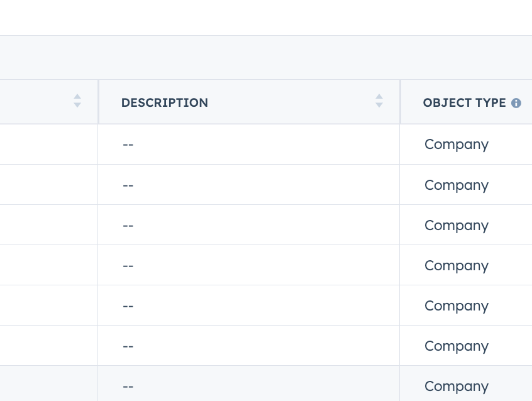Select Company in the fourth row
This screenshot has height=401, width=532.
457,266
